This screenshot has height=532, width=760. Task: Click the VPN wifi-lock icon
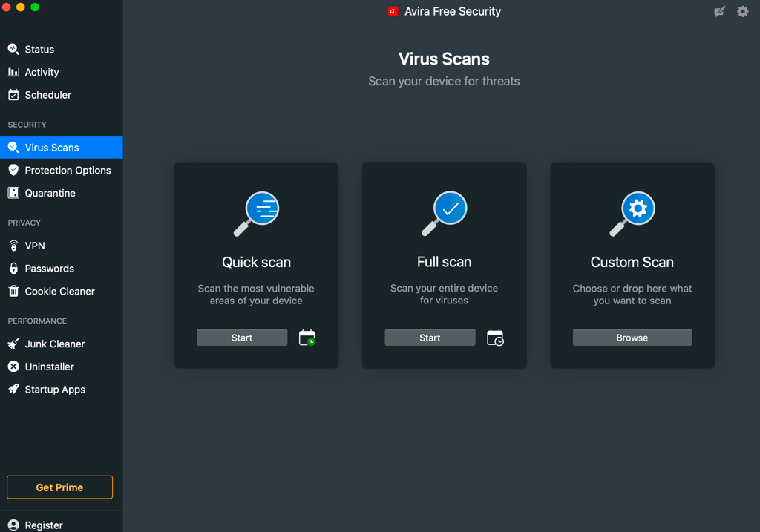13,246
